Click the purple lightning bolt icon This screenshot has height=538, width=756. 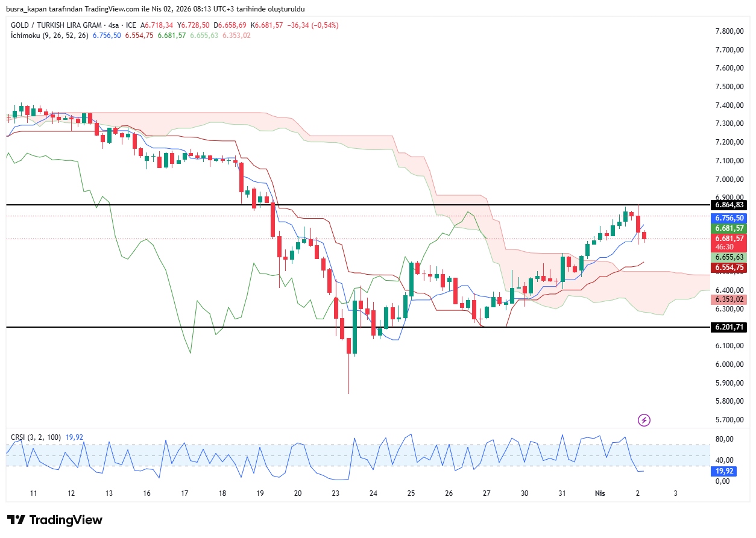click(644, 420)
